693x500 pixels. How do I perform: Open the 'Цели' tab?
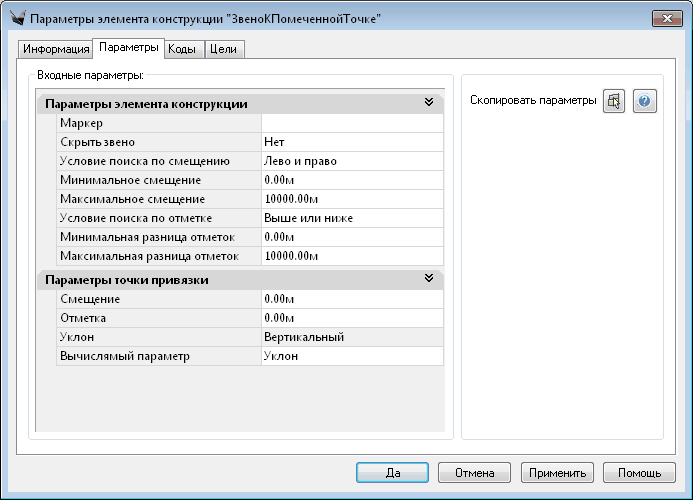[224, 49]
